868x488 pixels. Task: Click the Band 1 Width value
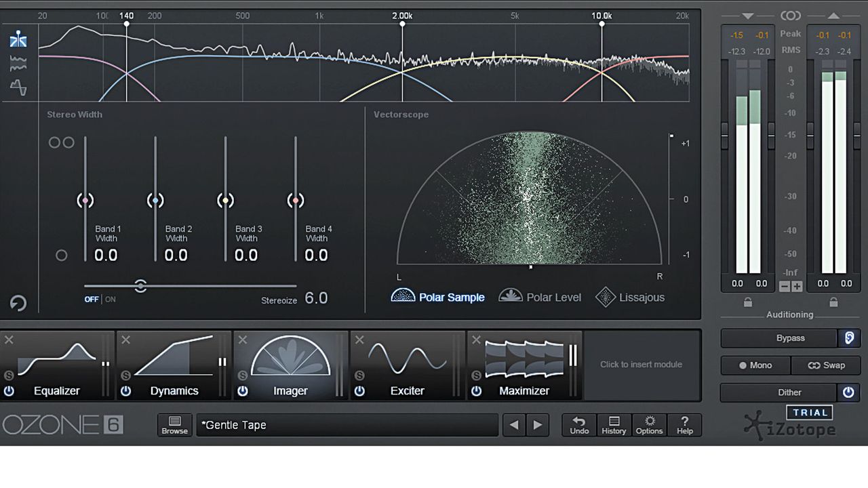pyautogui.click(x=106, y=256)
